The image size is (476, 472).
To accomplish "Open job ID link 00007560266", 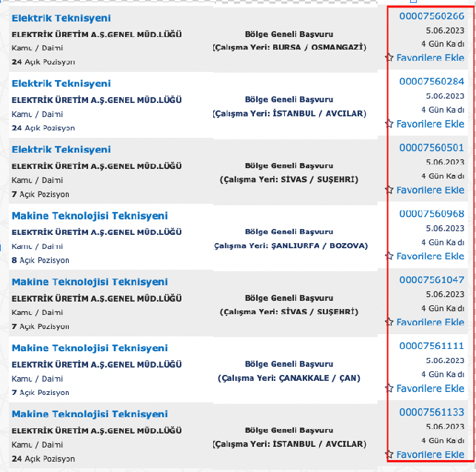I will (432, 16).
